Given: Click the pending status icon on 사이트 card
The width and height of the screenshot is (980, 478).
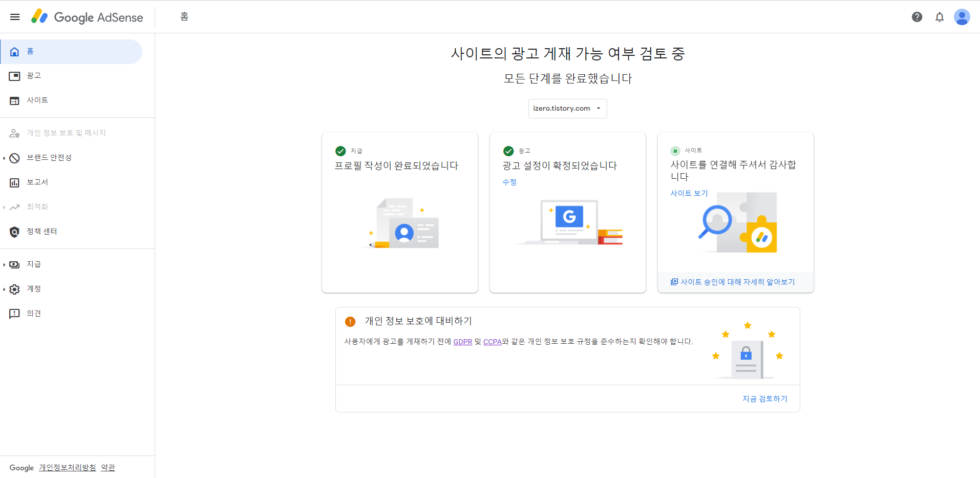Looking at the screenshot, I should [675, 151].
